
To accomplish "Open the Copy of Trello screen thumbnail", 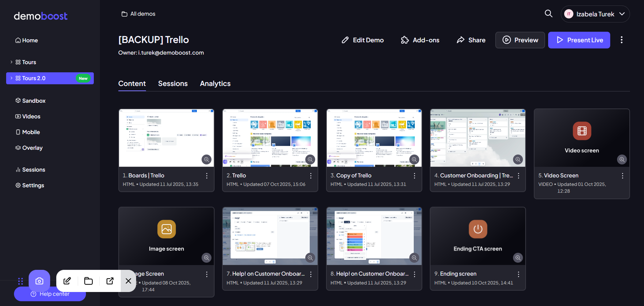I will coord(374,138).
